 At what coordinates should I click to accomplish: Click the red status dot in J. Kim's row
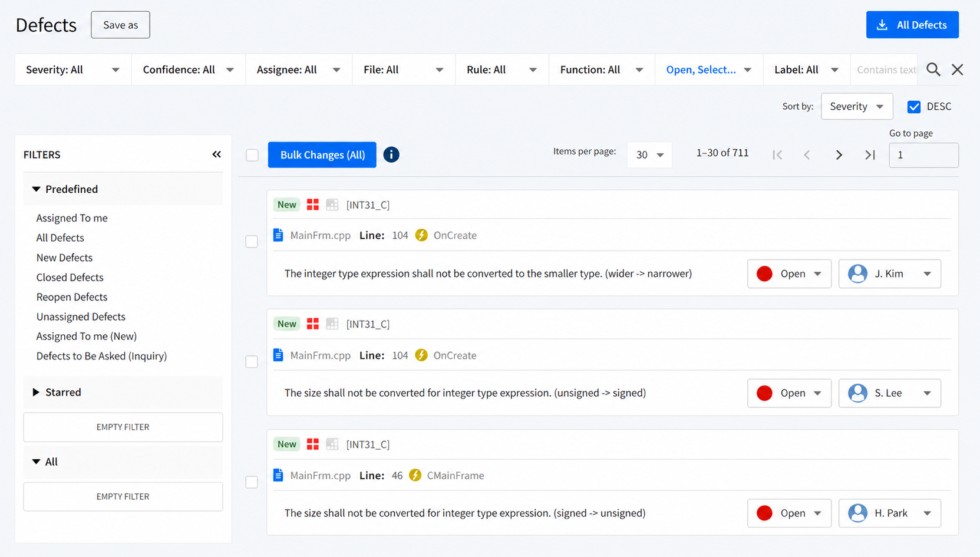click(764, 273)
